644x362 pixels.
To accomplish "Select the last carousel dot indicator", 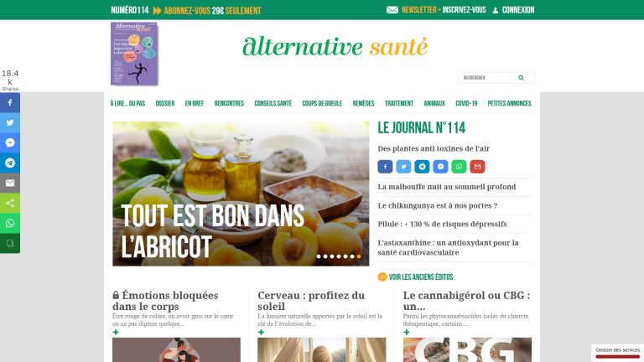I will pyautogui.click(x=359, y=256).
